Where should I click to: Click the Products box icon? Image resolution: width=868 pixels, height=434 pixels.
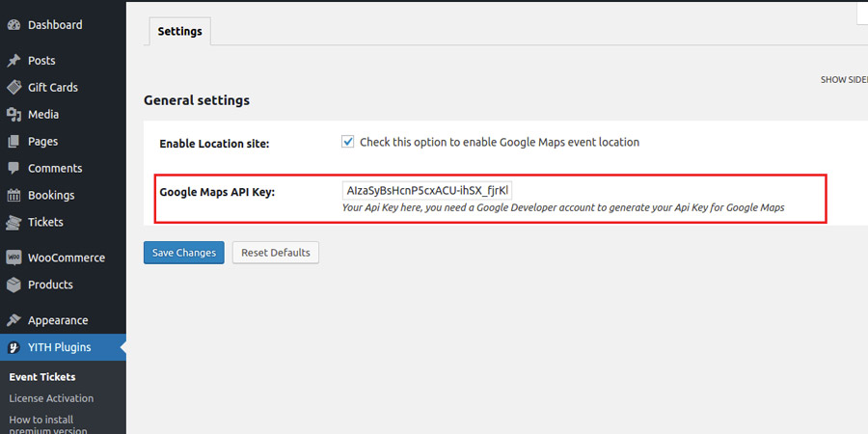(14, 285)
